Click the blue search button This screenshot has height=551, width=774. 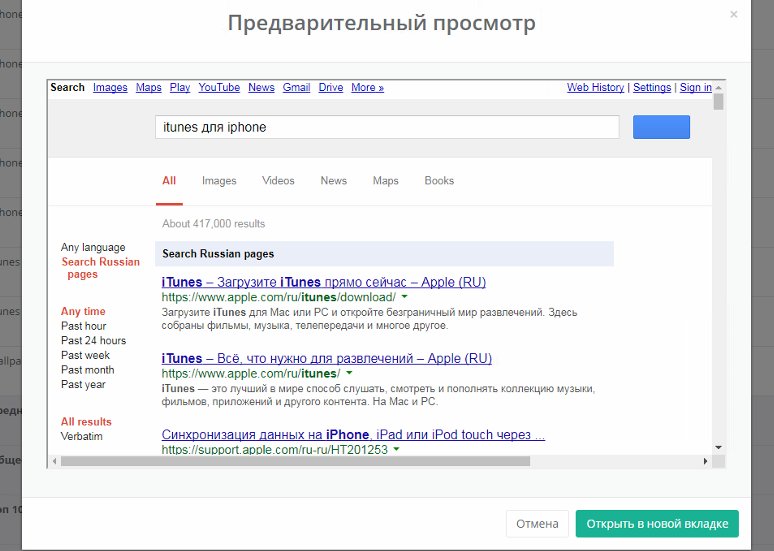(x=661, y=127)
